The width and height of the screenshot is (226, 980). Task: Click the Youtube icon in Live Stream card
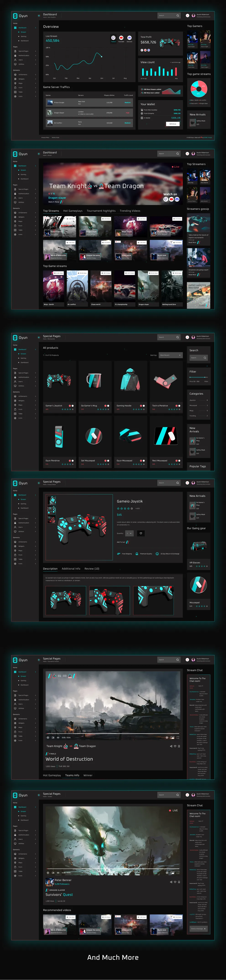tap(121, 38)
